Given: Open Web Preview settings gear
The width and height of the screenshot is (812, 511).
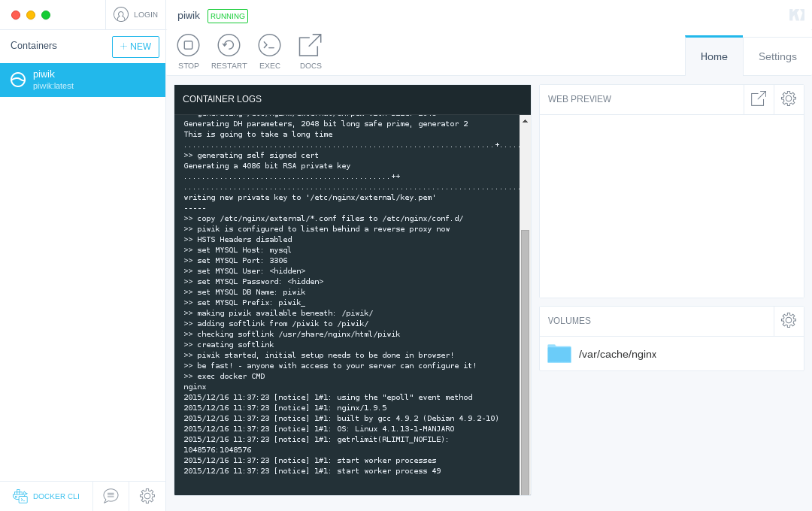Looking at the screenshot, I should [x=789, y=99].
